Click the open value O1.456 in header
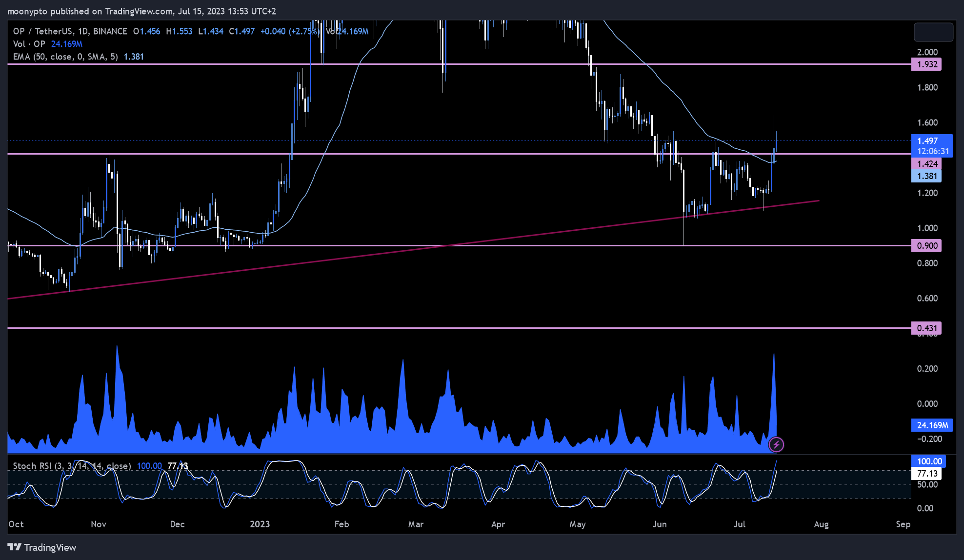The width and height of the screenshot is (964, 560). pos(146,31)
